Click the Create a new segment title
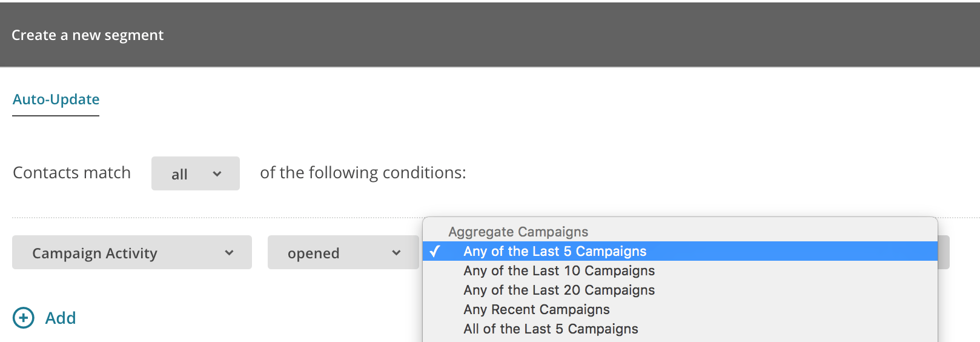 [x=88, y=35]
